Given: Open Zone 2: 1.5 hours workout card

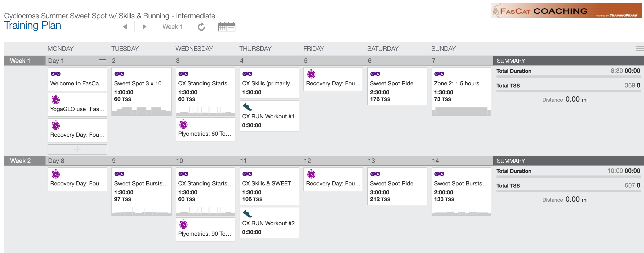Looking at the screenshot, I should 461,91.
